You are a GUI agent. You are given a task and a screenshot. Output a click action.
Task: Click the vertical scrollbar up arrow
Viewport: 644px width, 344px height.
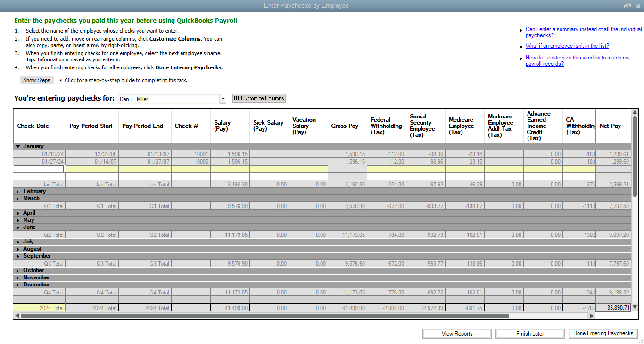click(x=635, y=112)
